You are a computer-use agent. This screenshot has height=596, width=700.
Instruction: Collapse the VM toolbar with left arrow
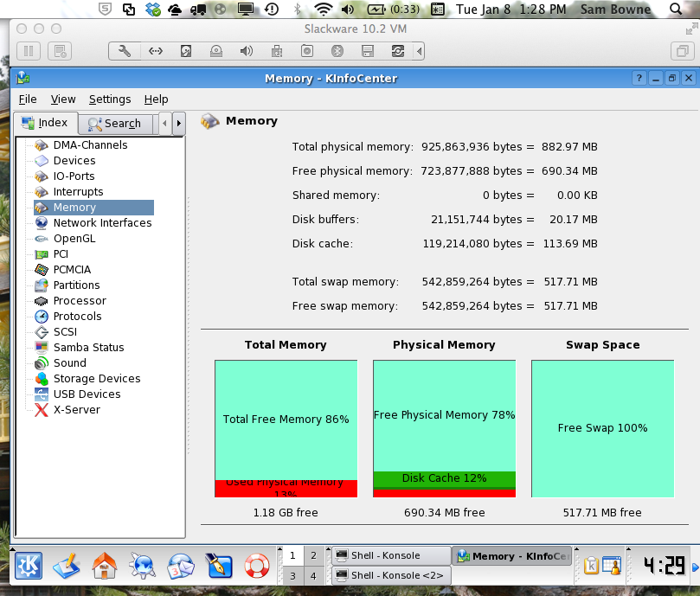[x=421, y=51]
